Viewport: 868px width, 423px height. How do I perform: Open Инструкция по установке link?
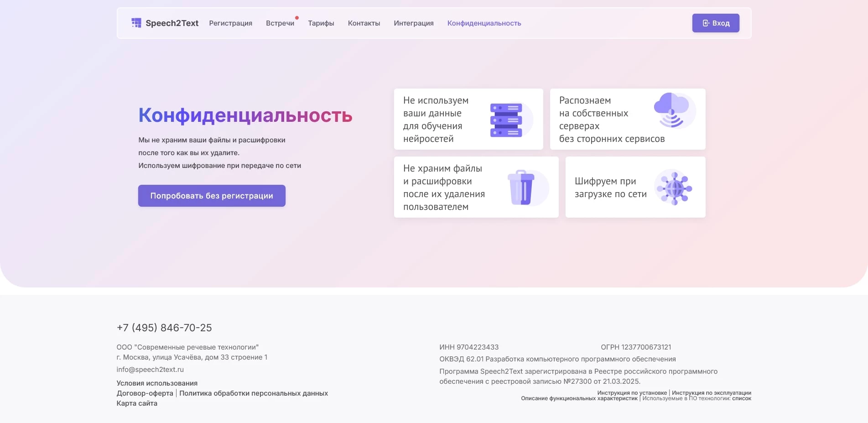[x=632, y=393]
